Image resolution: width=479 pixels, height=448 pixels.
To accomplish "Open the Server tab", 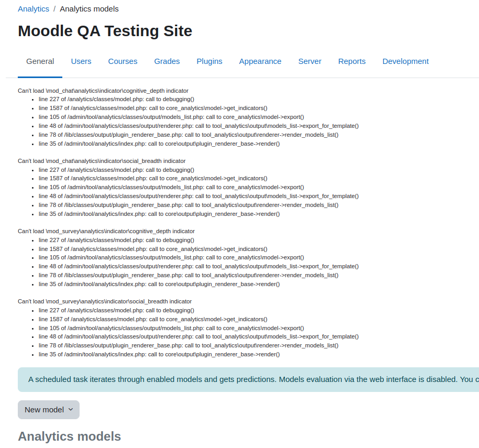I will pos(310,61).
